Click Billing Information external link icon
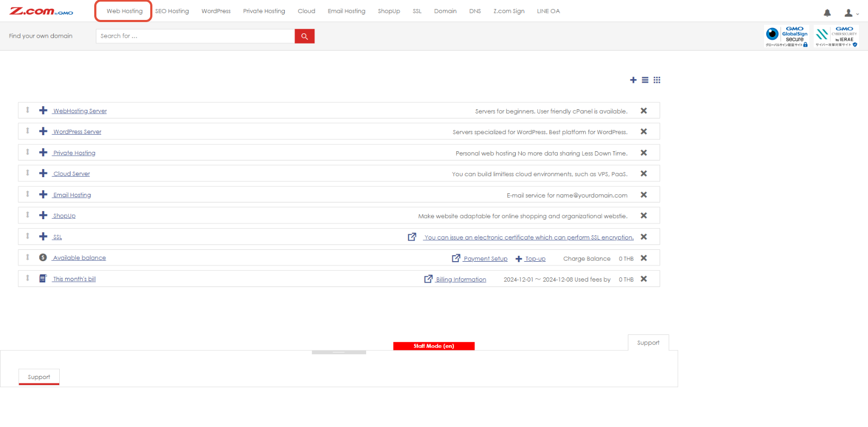 point(429,279)
